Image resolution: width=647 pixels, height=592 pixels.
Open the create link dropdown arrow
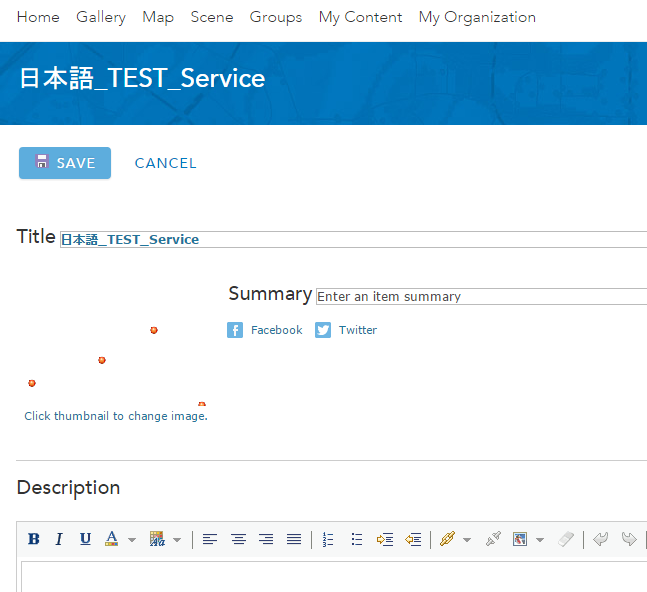pos(466,540)
